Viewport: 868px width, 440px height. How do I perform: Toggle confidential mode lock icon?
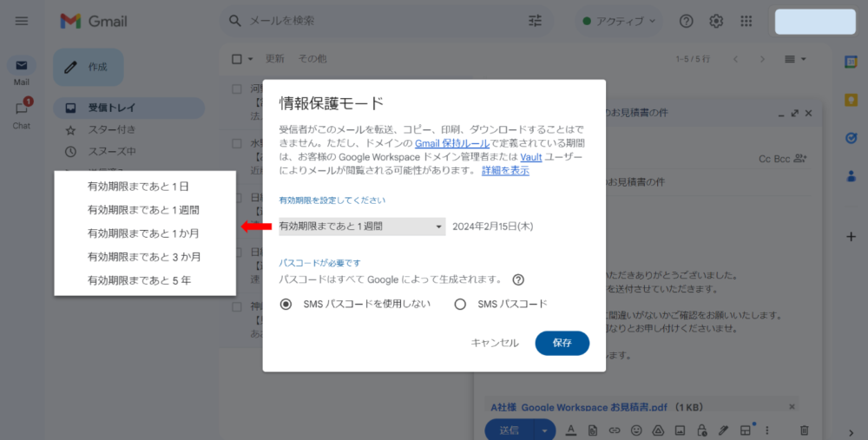coord(701,430)
